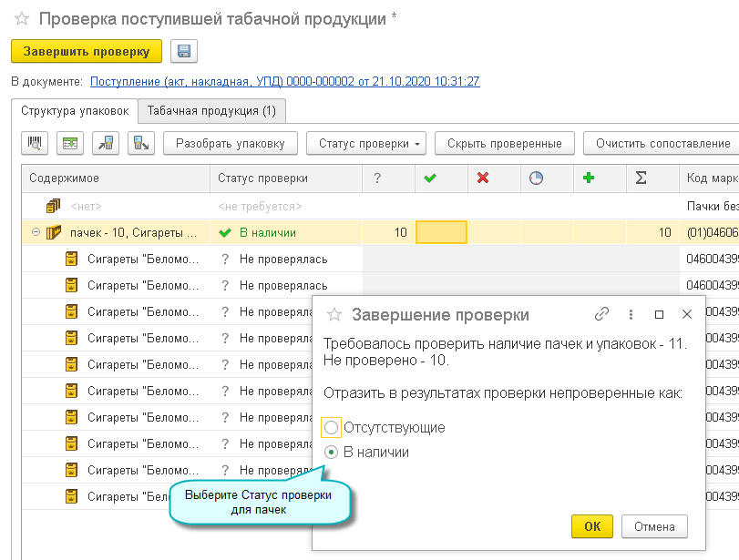Screen dimensions: 739x560
Task: Switch to the 'Табачная продукция (1)' tab
Action: 211,111
